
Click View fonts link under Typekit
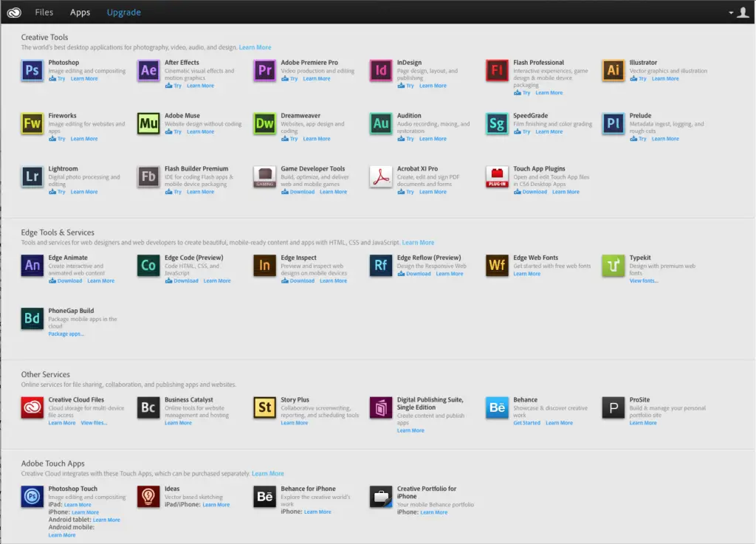click(x=643, y=281)
